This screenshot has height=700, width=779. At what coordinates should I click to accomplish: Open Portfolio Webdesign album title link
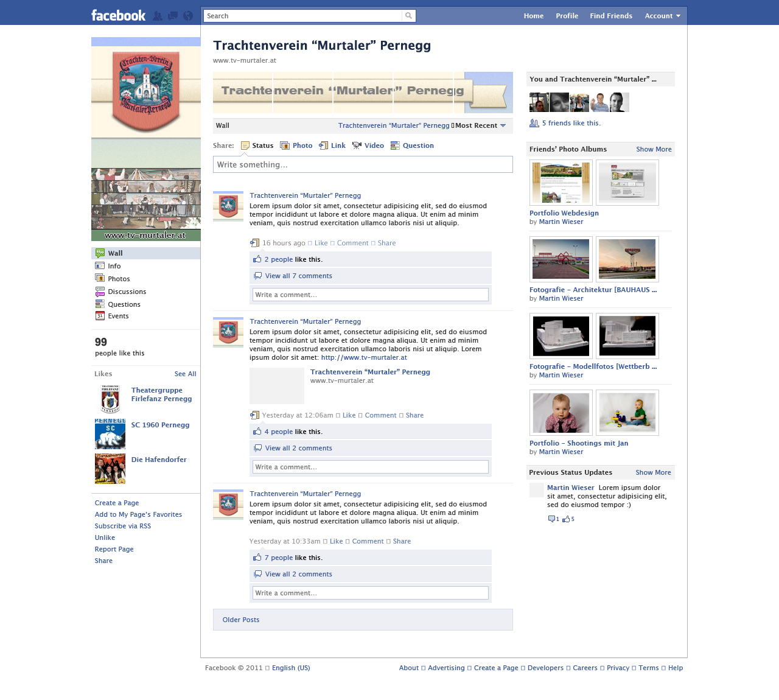tap(564, 213)
